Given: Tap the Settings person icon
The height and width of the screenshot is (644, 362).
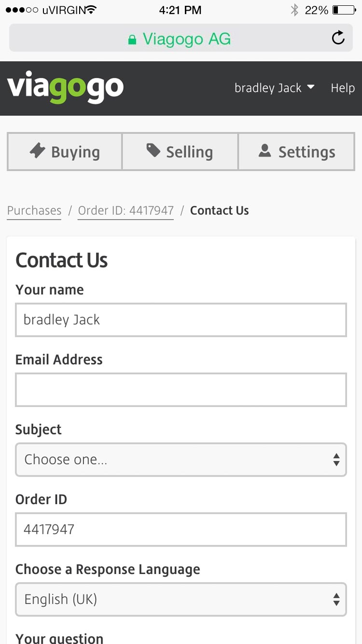Looking at the screenshot, I should (265, 151).
